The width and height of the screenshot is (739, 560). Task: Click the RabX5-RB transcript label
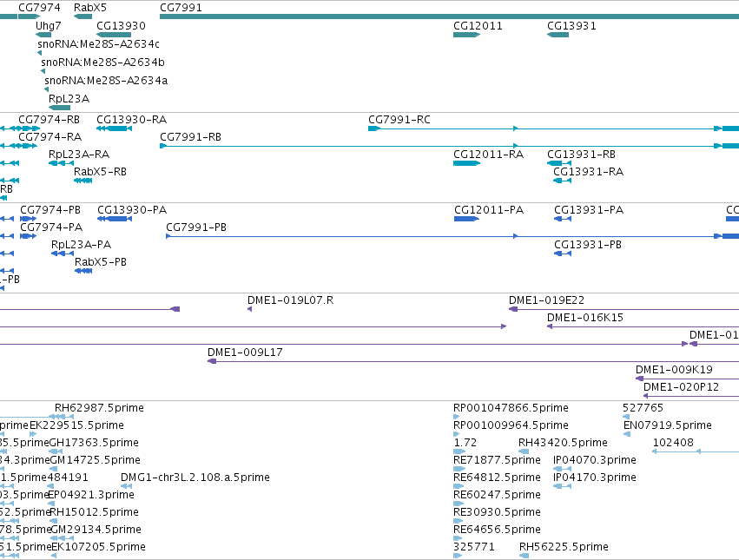coord(100,172)
